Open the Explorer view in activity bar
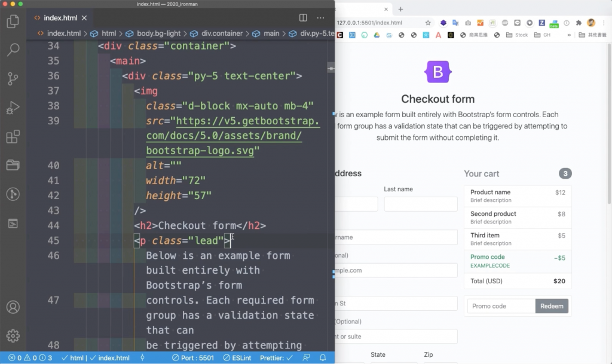 (x=13, y=21)
